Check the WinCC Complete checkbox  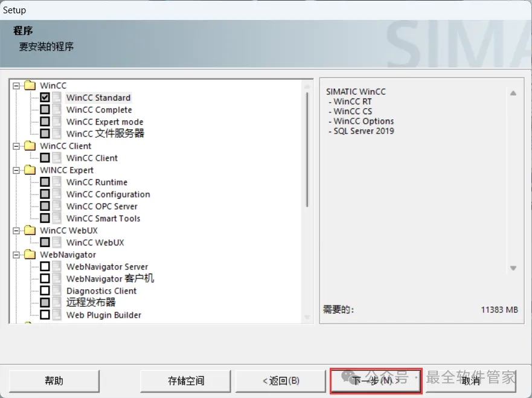pyautogui.click(x=45, y=109)
